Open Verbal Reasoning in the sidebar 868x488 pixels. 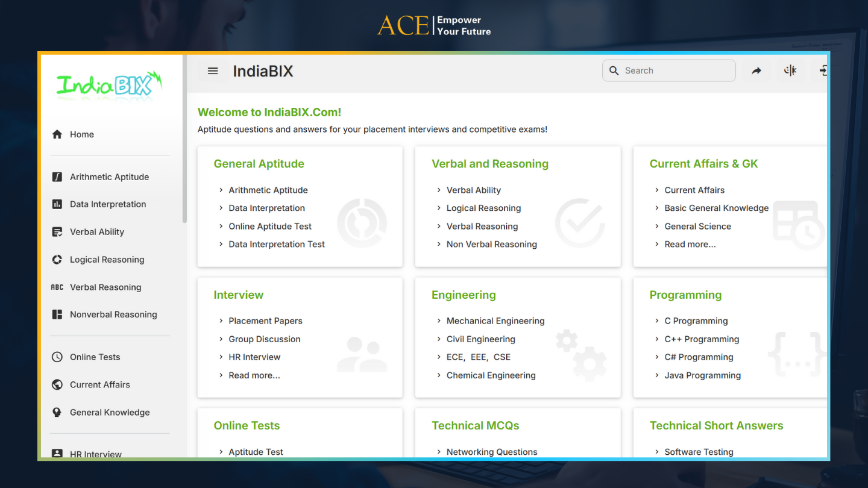point(105,287)
